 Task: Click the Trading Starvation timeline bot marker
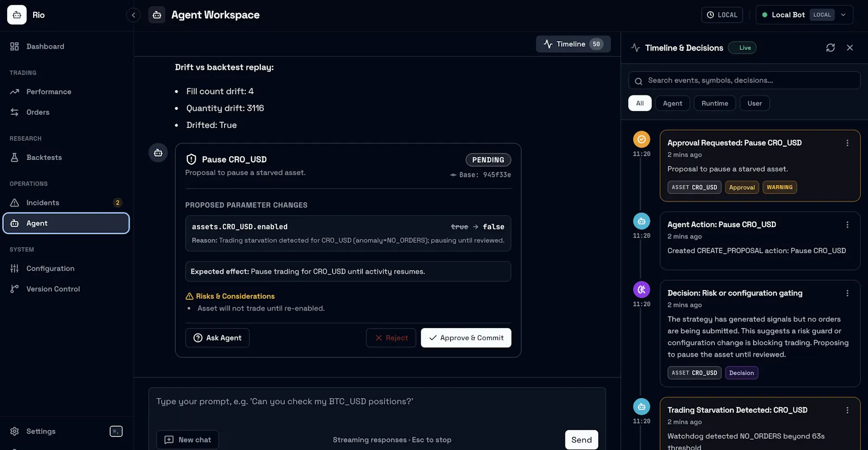click(642, 407)
